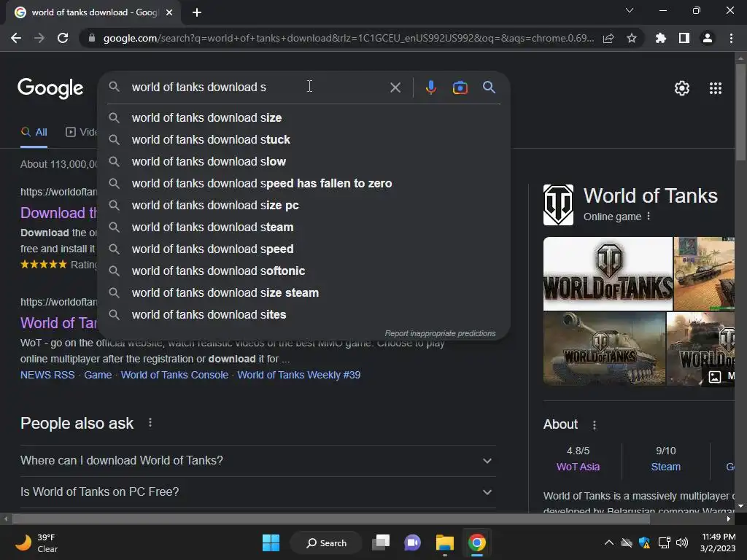
Task: Open the Windows Start menu
Action: tap(271, 542)
